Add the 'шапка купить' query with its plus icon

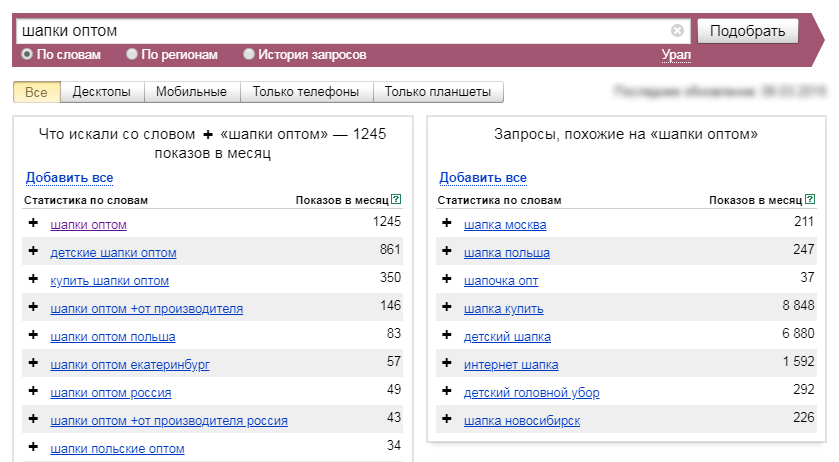coord(447,307)
